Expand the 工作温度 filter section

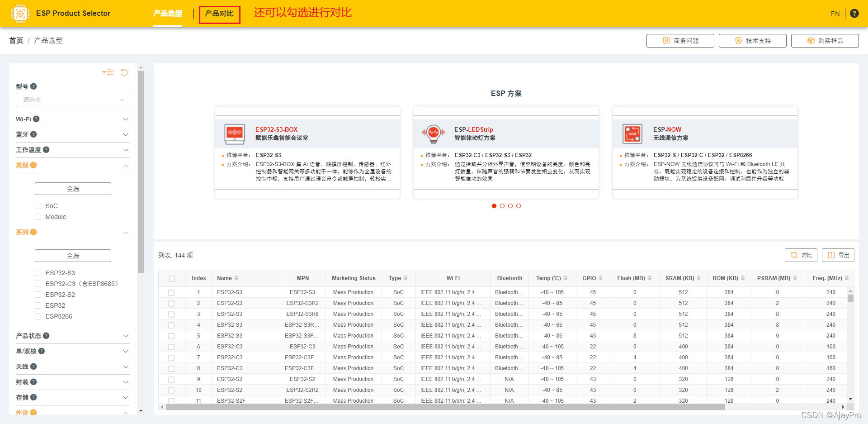126,150
